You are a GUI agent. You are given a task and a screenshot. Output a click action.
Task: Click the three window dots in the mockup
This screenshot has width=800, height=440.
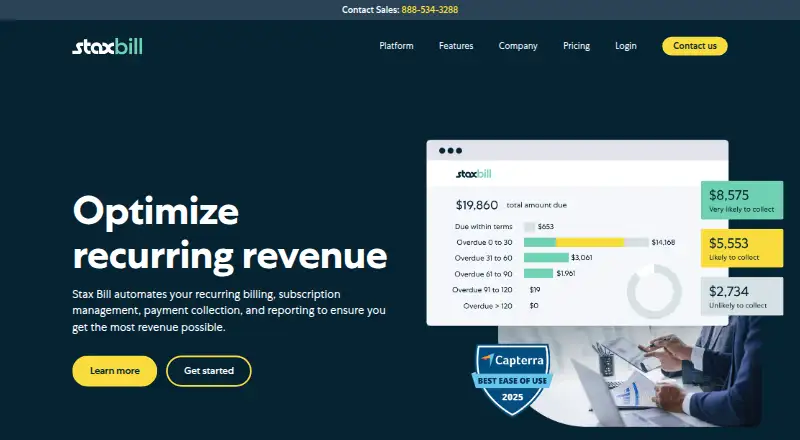[451, 151]
